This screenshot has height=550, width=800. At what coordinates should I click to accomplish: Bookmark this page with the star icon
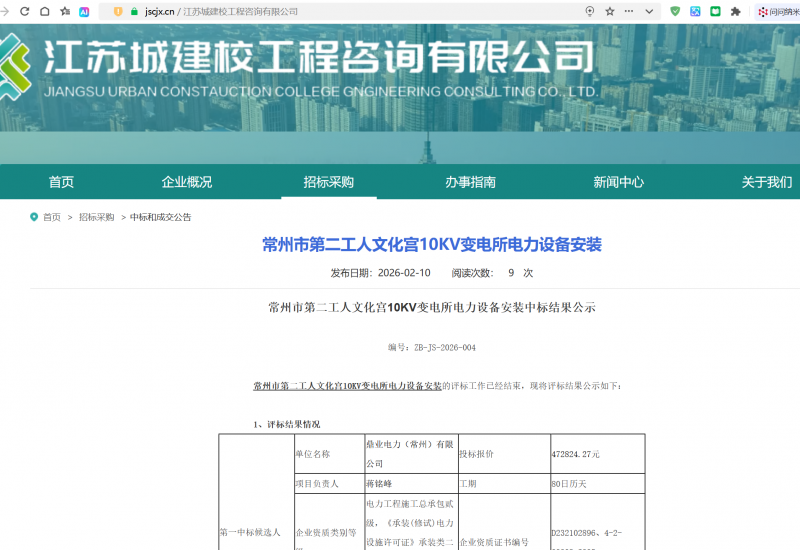tap(609, 11)
